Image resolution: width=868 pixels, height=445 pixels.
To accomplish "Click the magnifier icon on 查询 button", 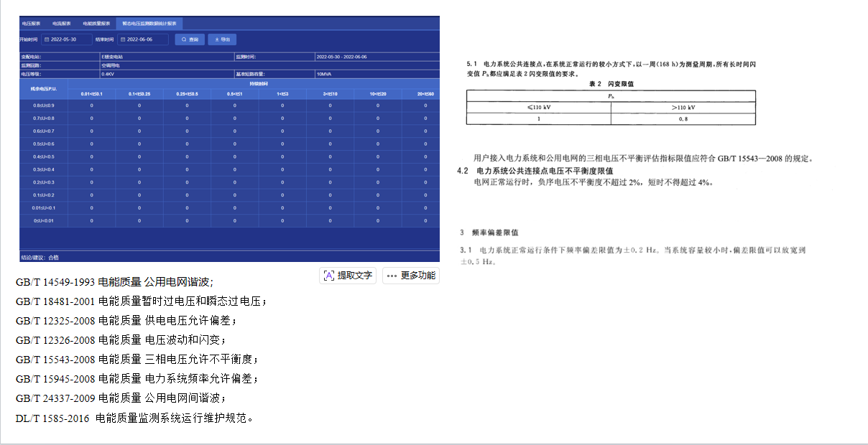I will pos(184,39).
